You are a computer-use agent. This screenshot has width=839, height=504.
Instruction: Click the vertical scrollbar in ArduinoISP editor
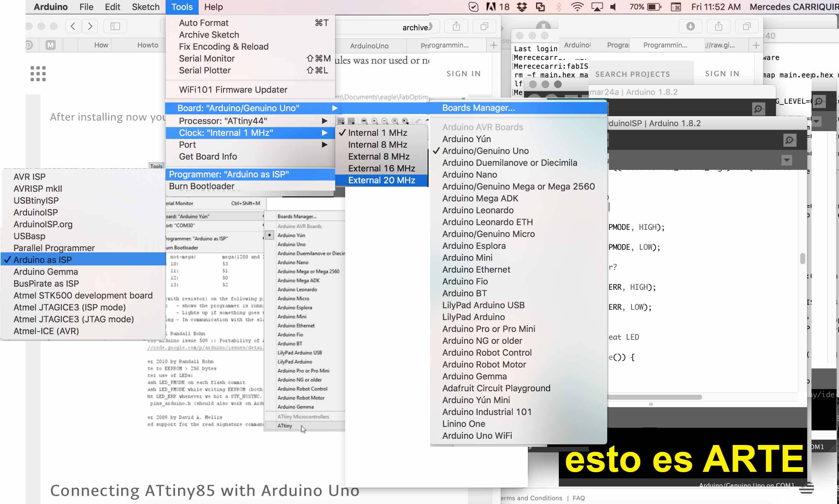[x=802, y=258]
